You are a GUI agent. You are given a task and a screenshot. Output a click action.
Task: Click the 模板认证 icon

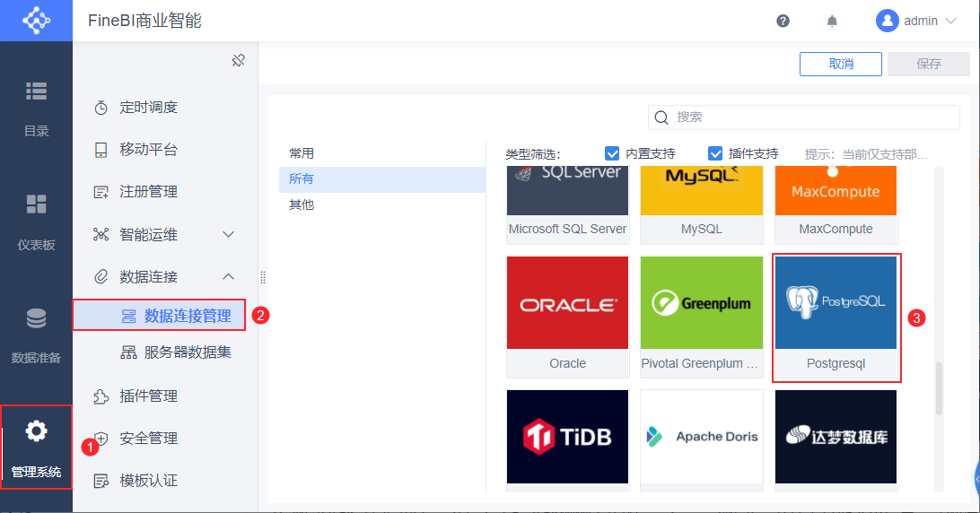[x=101, y=481]
